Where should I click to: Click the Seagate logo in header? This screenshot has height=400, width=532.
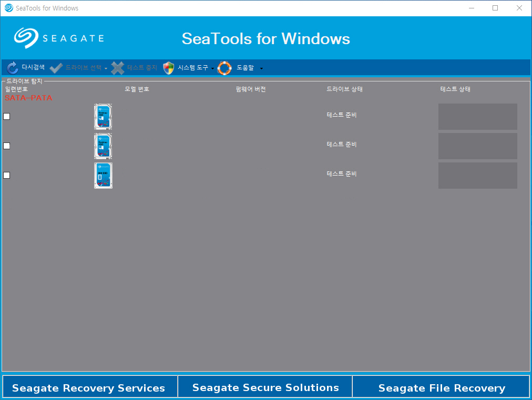(59, 38)
